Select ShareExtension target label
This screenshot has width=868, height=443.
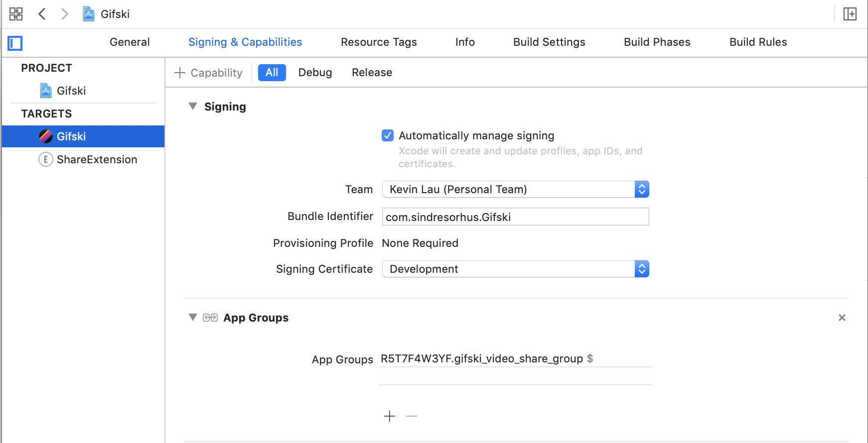(x=97, y=159)
